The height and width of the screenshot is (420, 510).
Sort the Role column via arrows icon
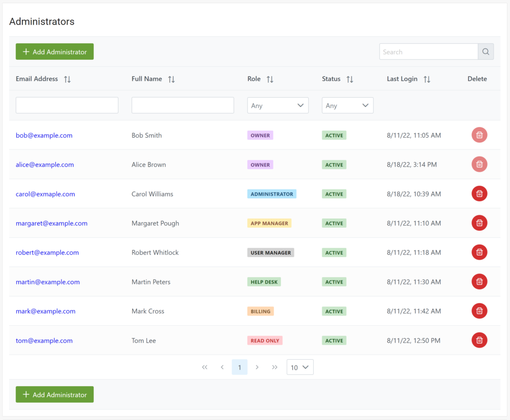pos(270,79)
